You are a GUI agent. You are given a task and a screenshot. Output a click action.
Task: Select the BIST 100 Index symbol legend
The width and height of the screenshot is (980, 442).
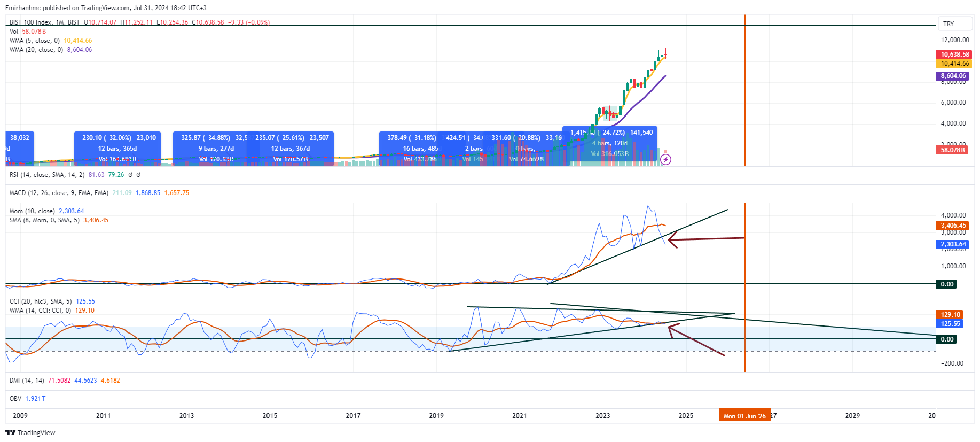pos(139,22)
